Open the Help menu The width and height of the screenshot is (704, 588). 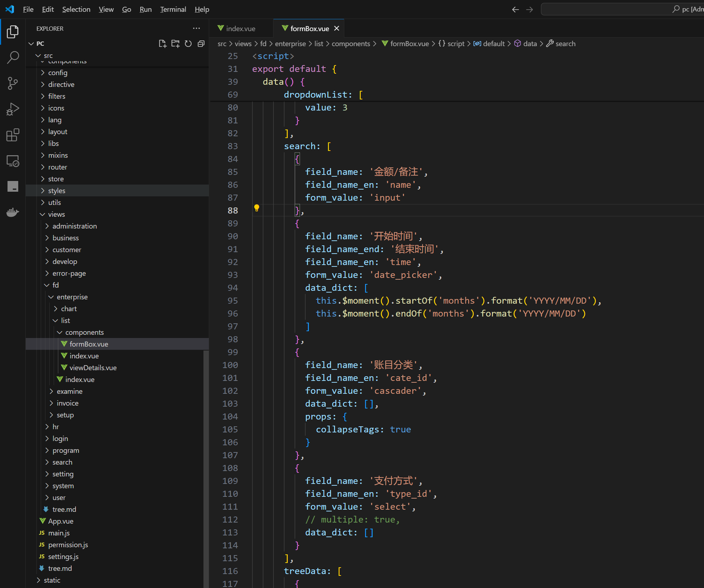click(x=202, y=9)
